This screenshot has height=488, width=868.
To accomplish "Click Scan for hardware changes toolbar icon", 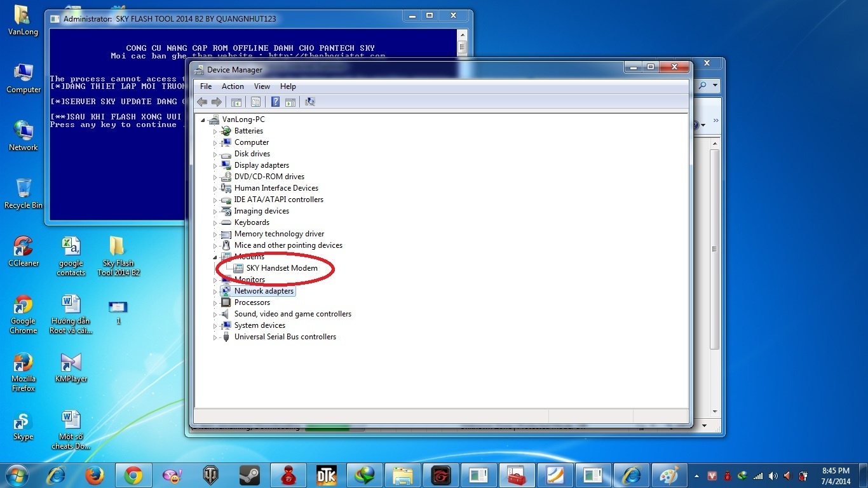I will 310,102.
